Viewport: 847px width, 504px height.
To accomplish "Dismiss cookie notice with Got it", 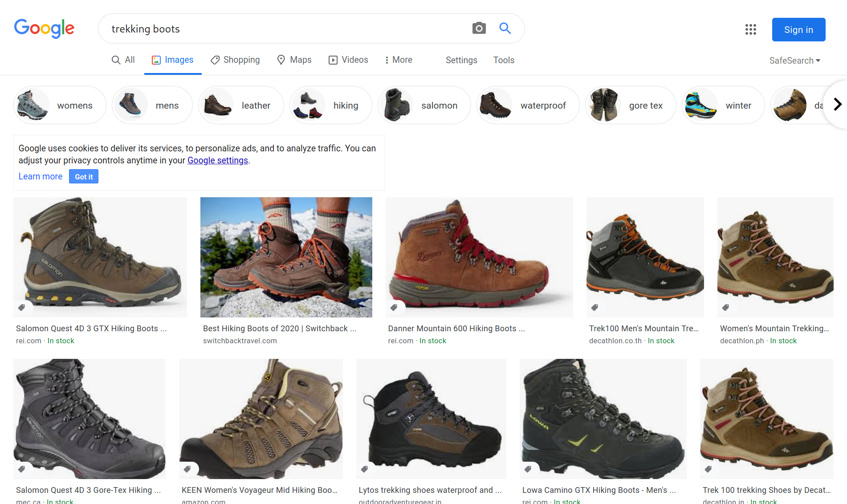I will (84, 177).
